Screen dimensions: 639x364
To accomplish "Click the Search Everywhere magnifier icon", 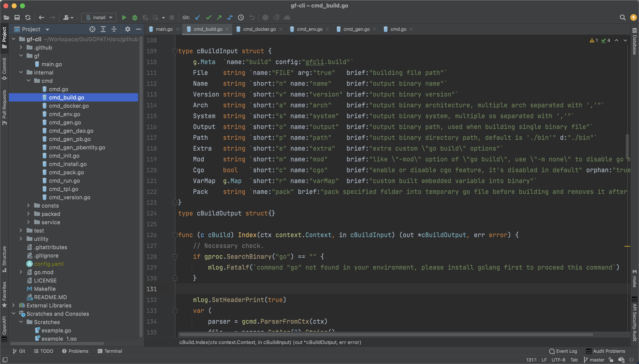I will click(x=623, y=17).
